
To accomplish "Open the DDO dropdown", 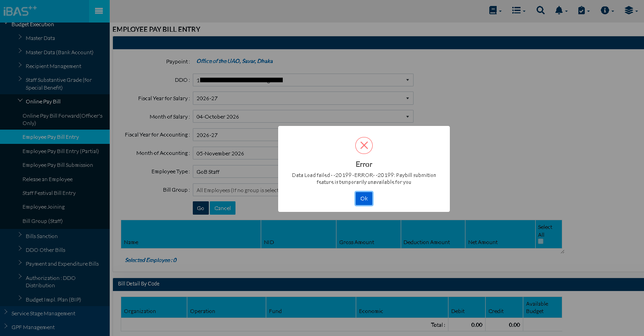I will click(x=303, y=80).
